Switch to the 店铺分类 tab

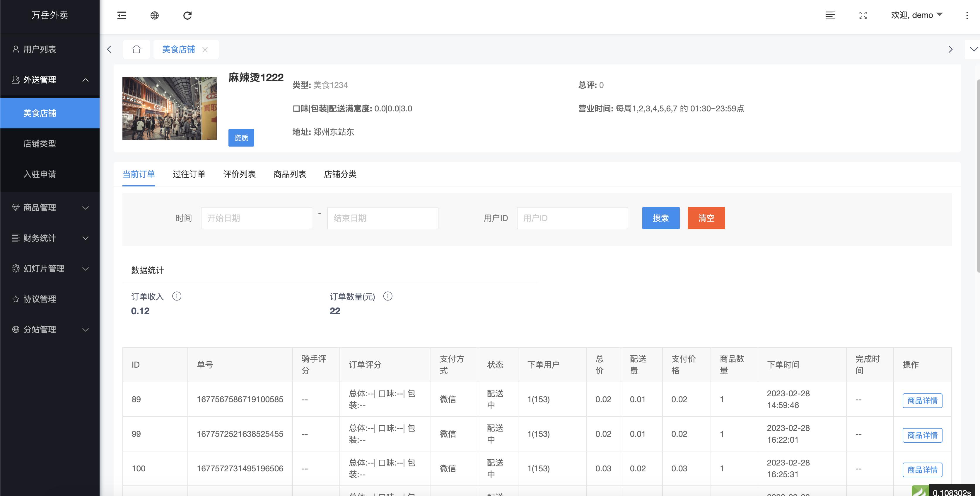coord(340,174)
